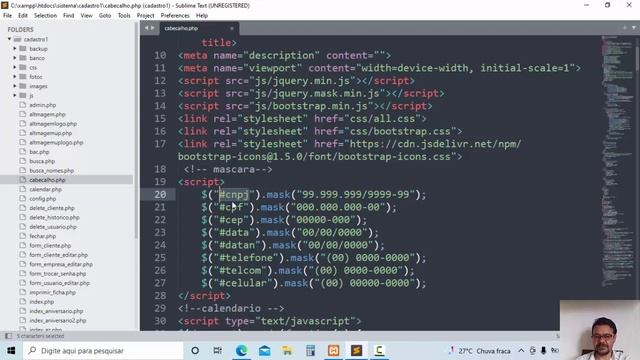This screenshot has width=640, height=360.
Task: Click the taskbar search box
Action: coord(103,350)
